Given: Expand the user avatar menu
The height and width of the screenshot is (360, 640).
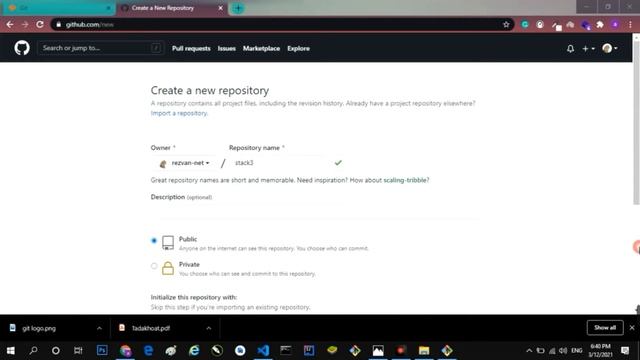Looking at the screenshot, I should click(x=610, y=49).
